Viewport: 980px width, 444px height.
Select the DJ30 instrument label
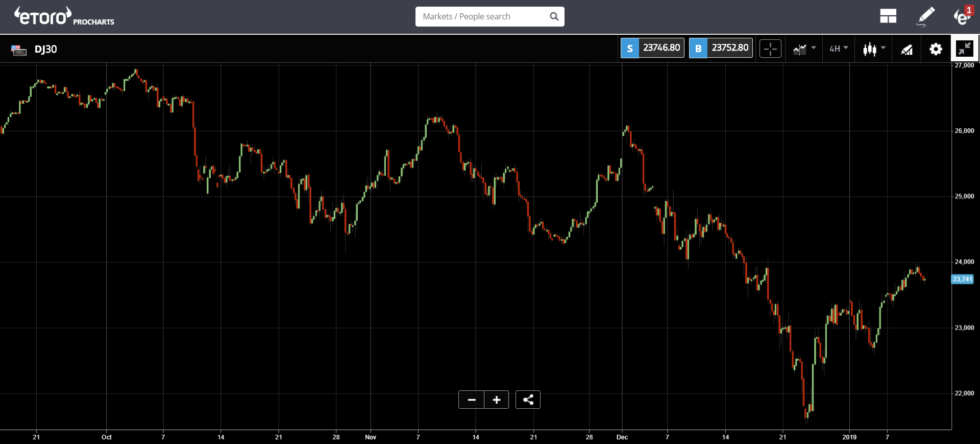45,48
